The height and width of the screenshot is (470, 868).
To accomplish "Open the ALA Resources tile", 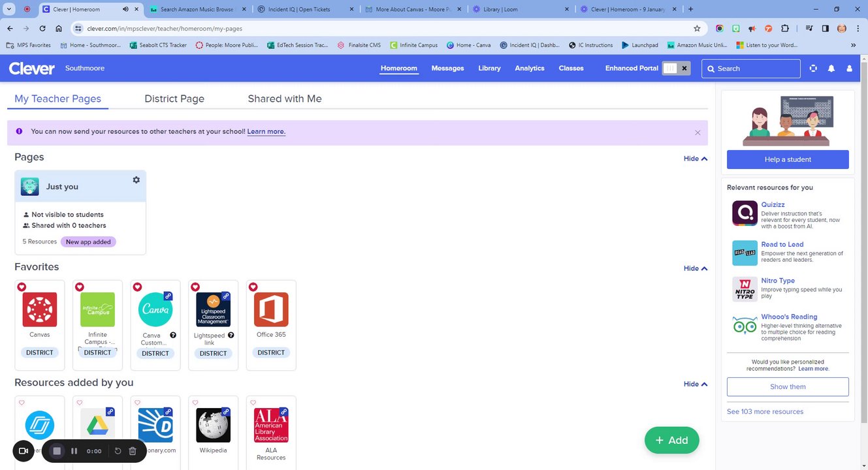I will point(271,425).
